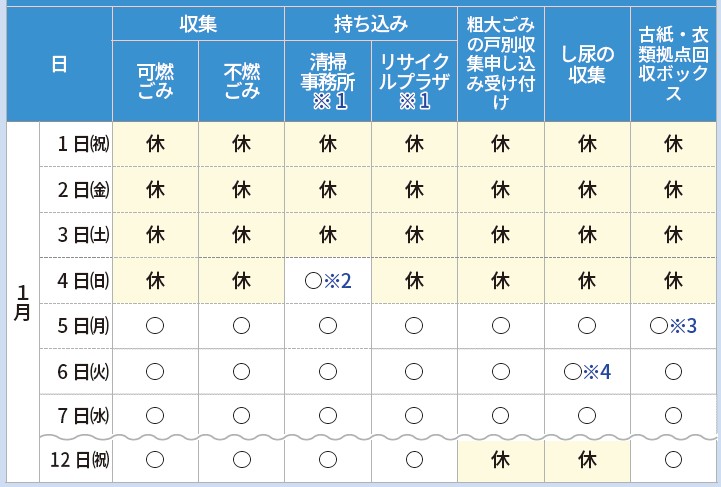
Task: Click the ※3 note on 5日(月)
Action: [682, 325]
